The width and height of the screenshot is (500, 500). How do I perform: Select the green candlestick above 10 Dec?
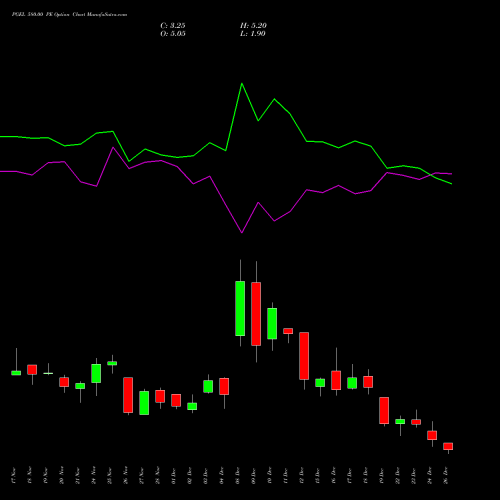[272, 324]
